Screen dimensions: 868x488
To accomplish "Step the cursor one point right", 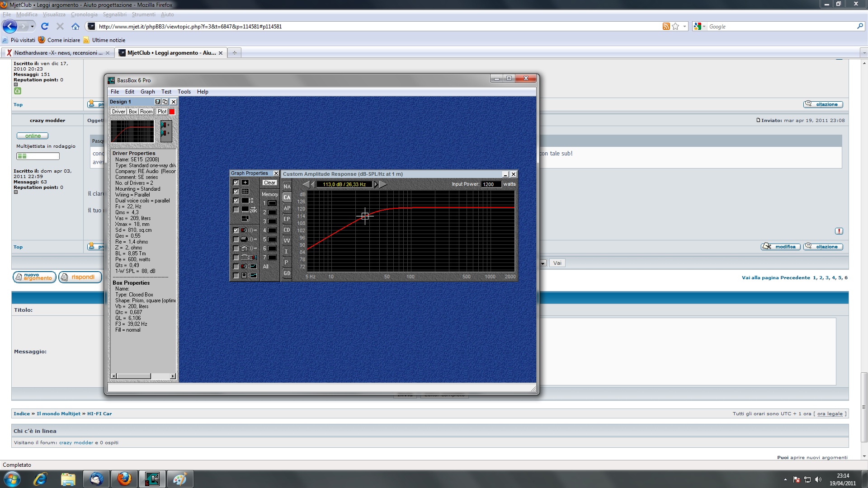I will click(x=376, y=184).
